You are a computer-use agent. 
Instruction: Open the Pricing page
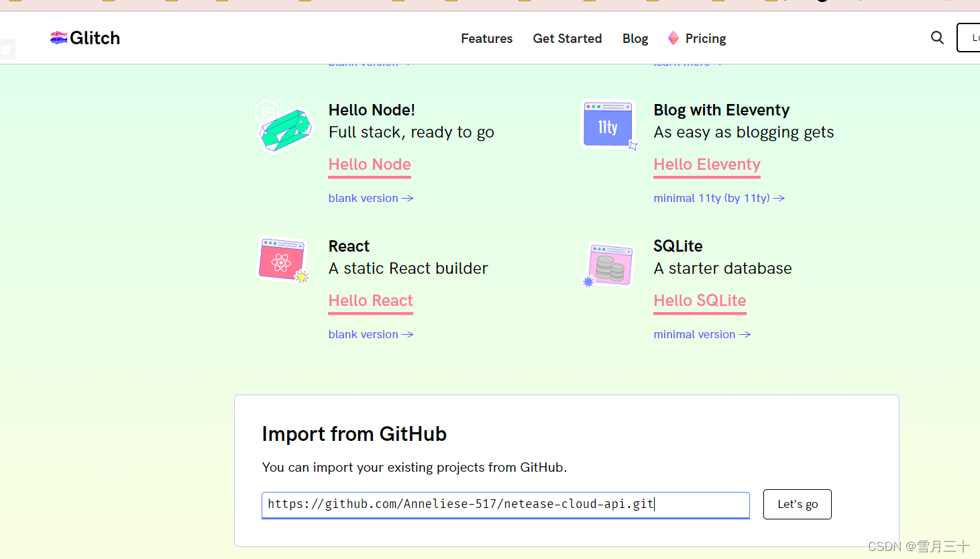(x=706, y=38)
